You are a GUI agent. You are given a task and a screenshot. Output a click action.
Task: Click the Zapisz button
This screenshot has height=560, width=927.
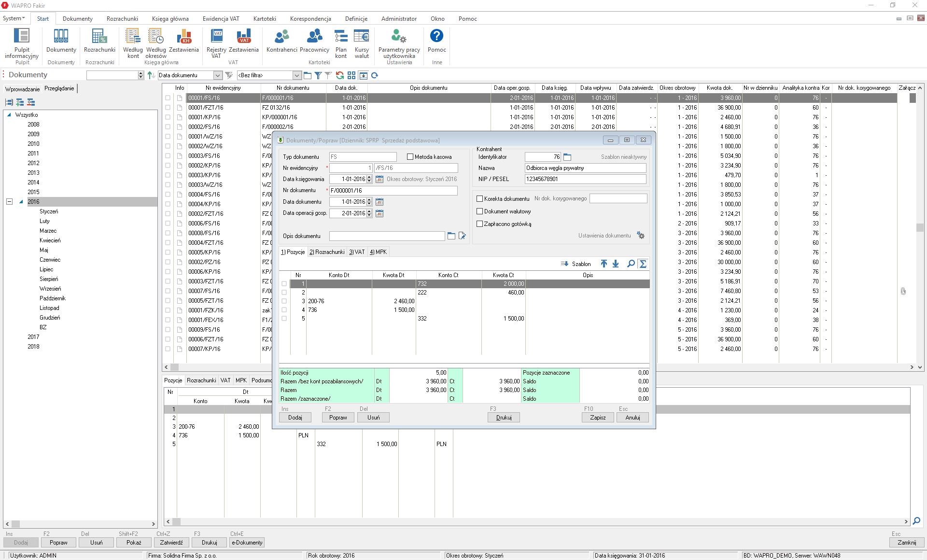[597, 418]
